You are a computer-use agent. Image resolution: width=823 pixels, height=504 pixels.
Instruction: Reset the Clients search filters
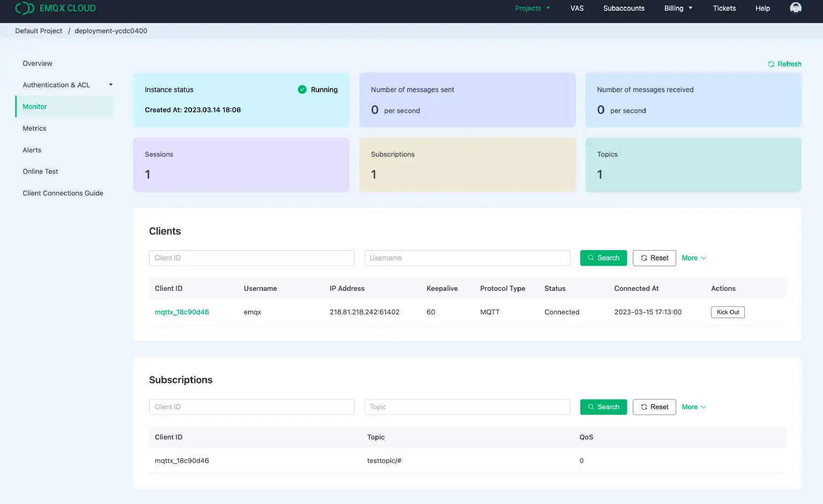point(654,258)
